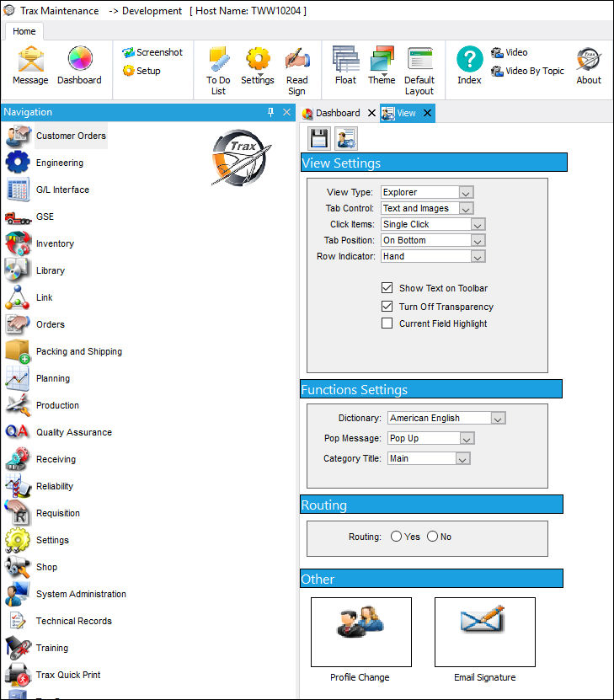Screen dimensions: 614x700
Task: Expand the Tab Position dropdown
Action: [x=478, y=241]
